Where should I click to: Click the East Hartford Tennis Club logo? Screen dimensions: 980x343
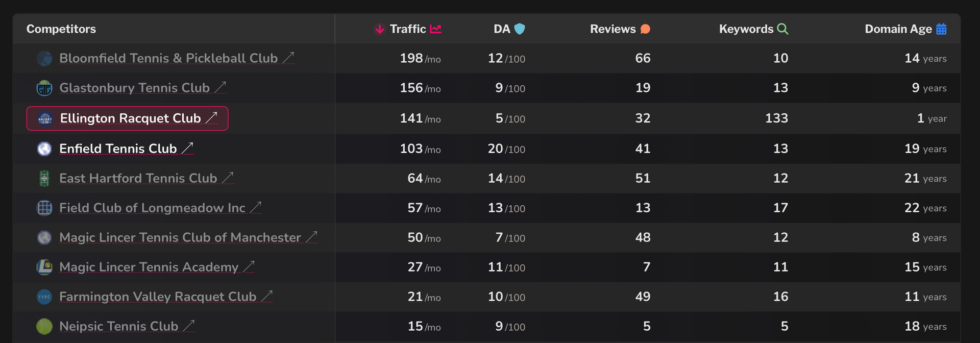pos(44,179)
